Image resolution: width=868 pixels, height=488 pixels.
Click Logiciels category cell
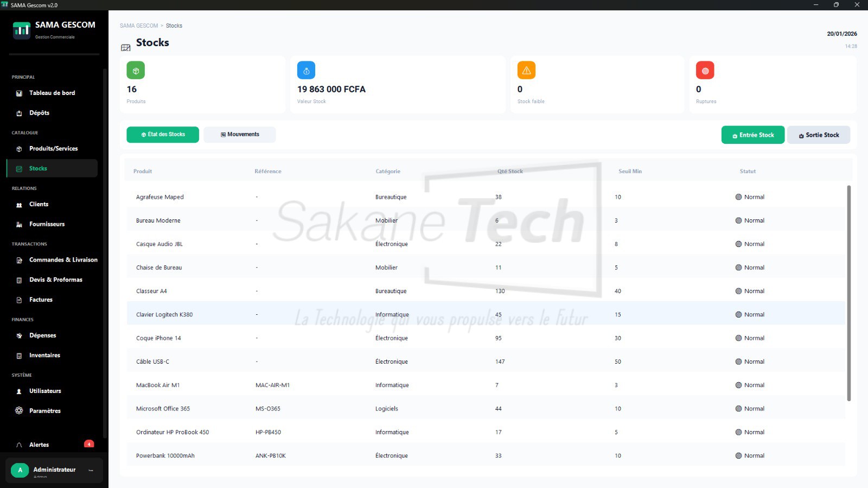[x=386, y=409]
